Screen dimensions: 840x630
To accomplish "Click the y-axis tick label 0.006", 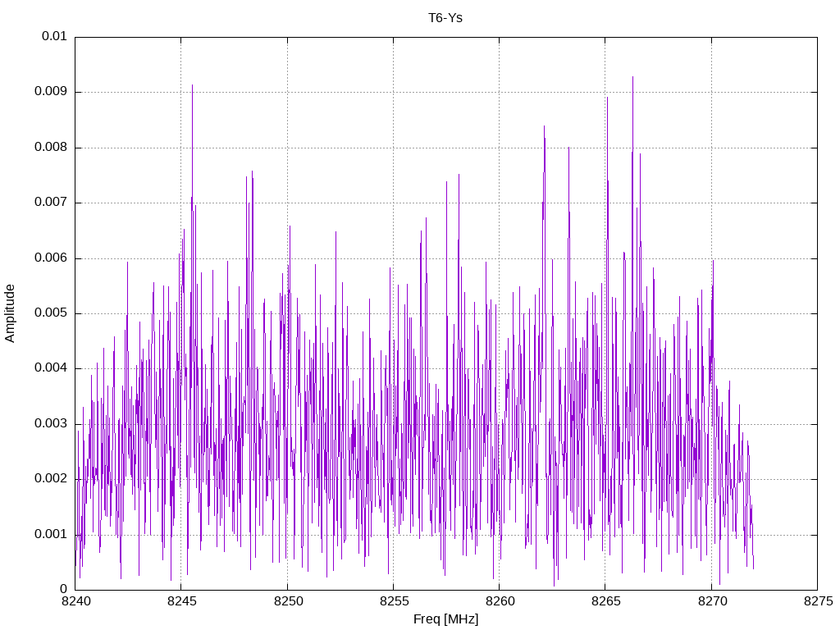I will pos(51,258).
